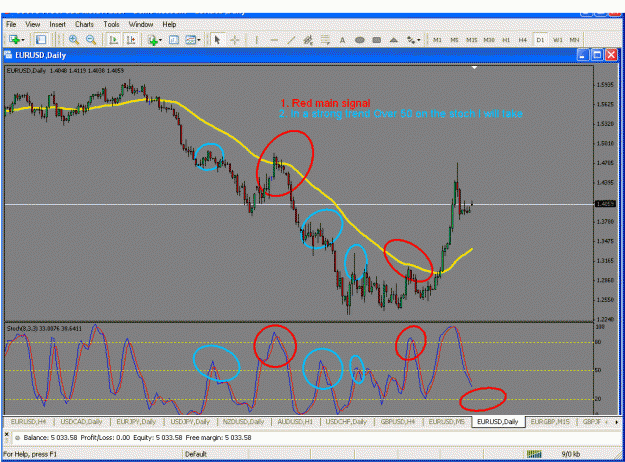Switch to M5 timeframe
This screenshot has height=462, width=625.
click(x=454, y=40)
